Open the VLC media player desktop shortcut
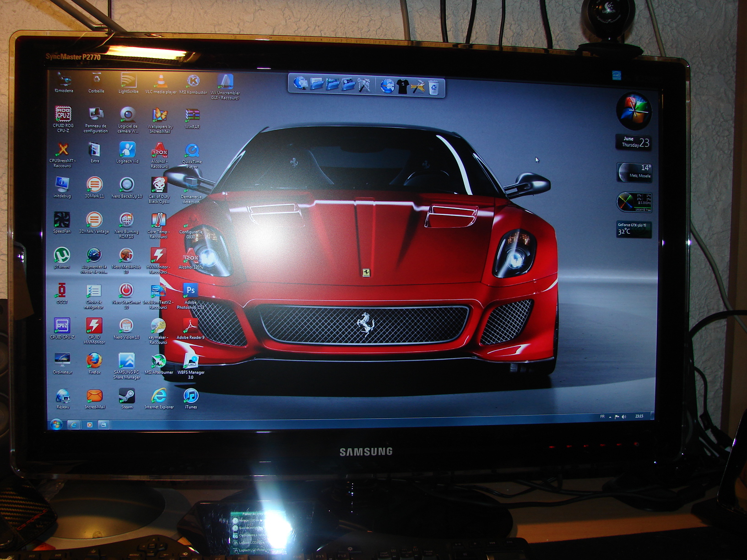This screenshot has height=560, width=747. pyautogui.click(x=160, y=82)
